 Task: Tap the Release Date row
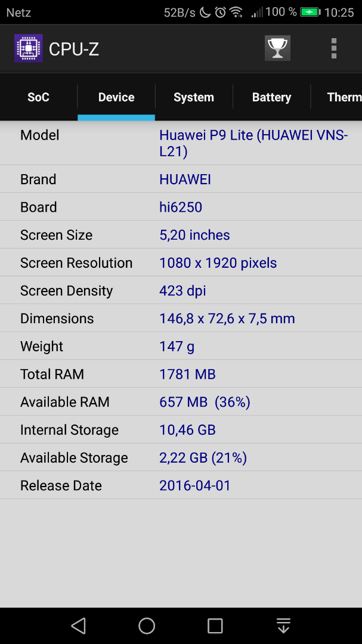click(181, 485)
